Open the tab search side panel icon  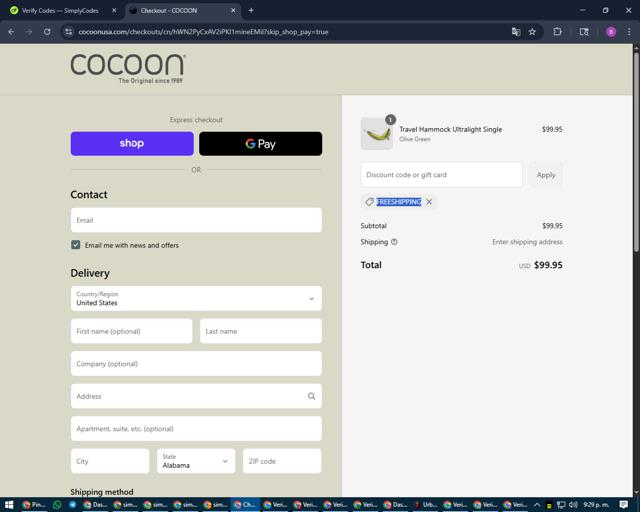584,31
